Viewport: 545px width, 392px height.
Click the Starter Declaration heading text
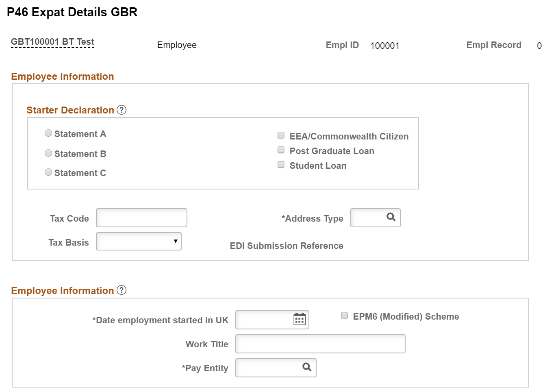tap(70, 110)
